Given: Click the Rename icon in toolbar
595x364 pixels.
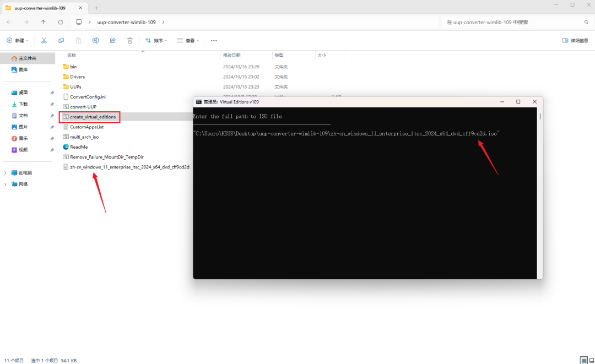Looking at the screenshot, I should click(96, 41).
